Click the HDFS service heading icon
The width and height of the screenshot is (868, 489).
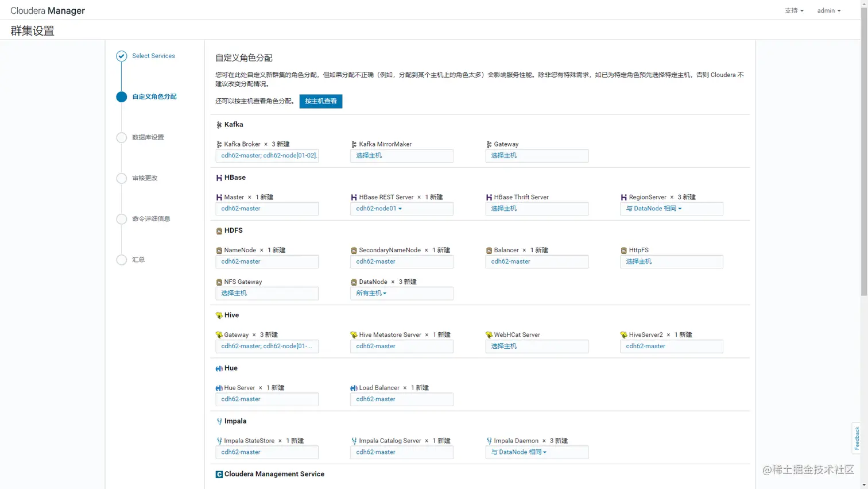point(219,231)
